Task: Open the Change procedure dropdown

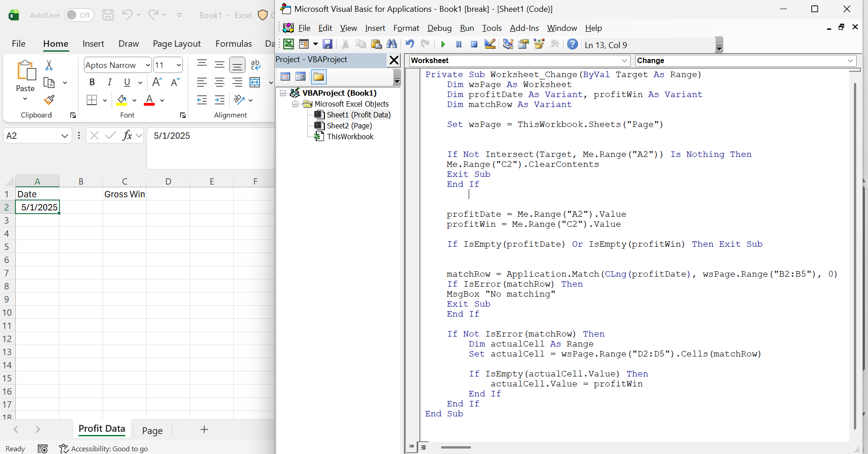Action: pyautogui.click(x=850, y=60)
